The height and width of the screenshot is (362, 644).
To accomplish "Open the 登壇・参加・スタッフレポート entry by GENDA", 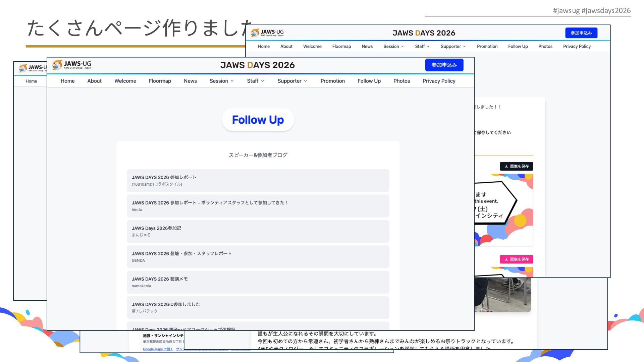I will [x=258, y=257].
